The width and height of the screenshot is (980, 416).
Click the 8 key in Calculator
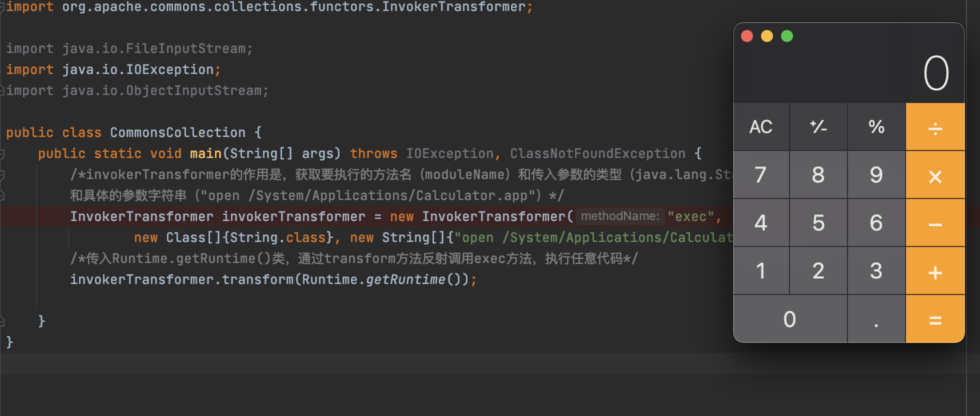[x=818, y=175]
